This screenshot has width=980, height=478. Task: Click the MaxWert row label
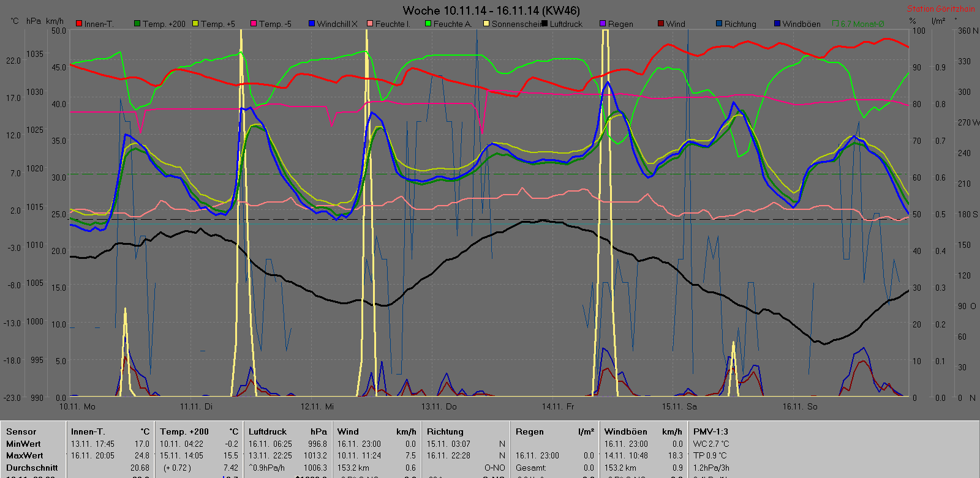pyautogui.click(x=24, y=455)
